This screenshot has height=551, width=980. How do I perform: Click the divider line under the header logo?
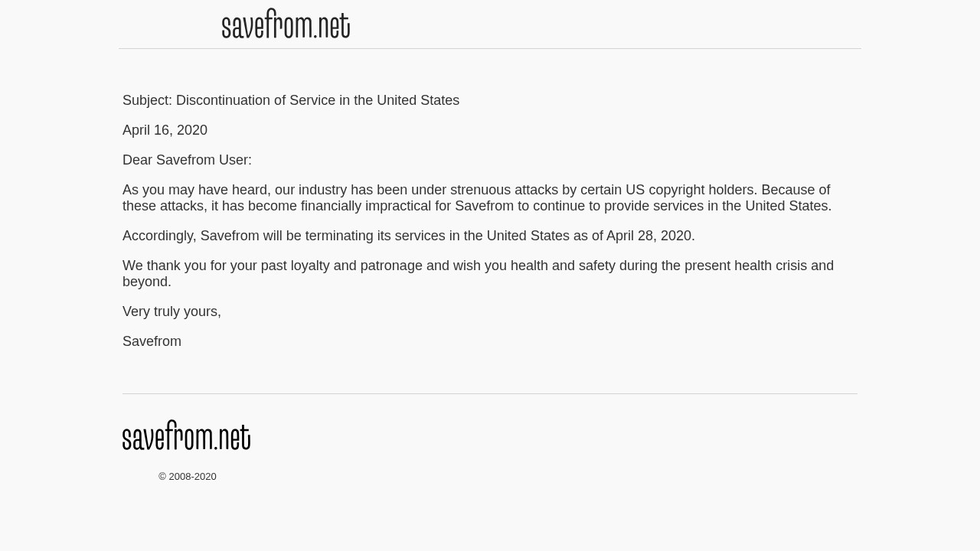(x=490, y=49)
